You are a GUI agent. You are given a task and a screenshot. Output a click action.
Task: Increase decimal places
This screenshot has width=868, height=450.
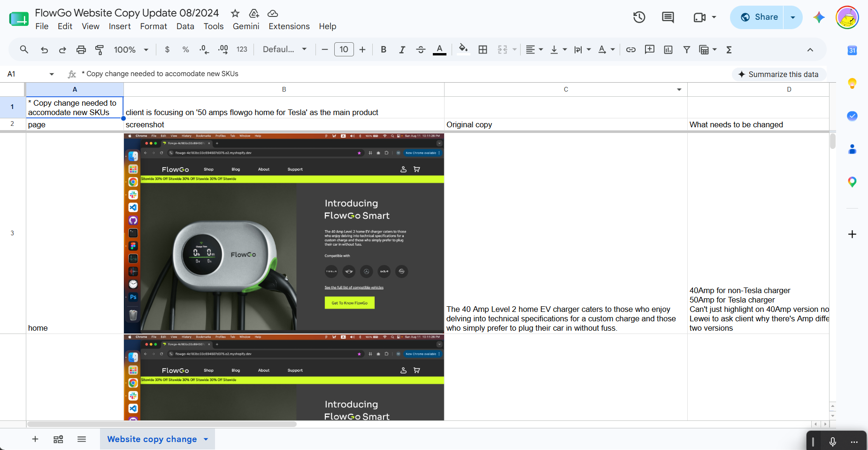(x=223, y=49)
